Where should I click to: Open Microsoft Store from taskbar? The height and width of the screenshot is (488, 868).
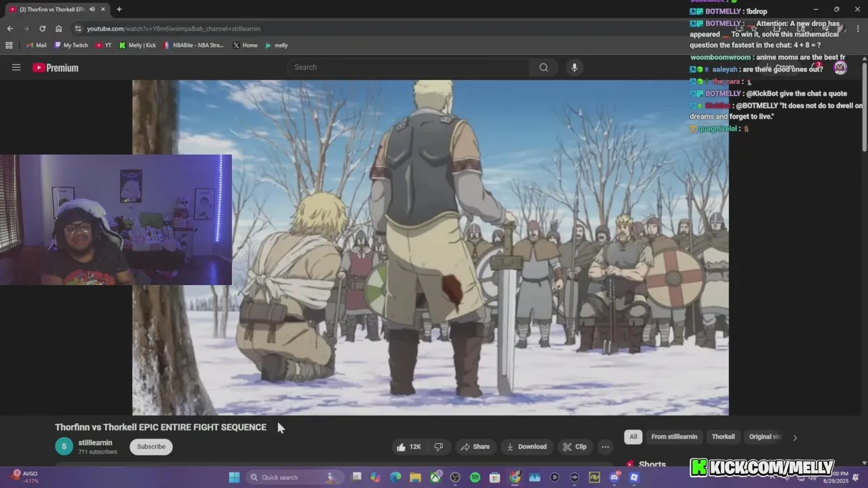[x=495, y=477]
